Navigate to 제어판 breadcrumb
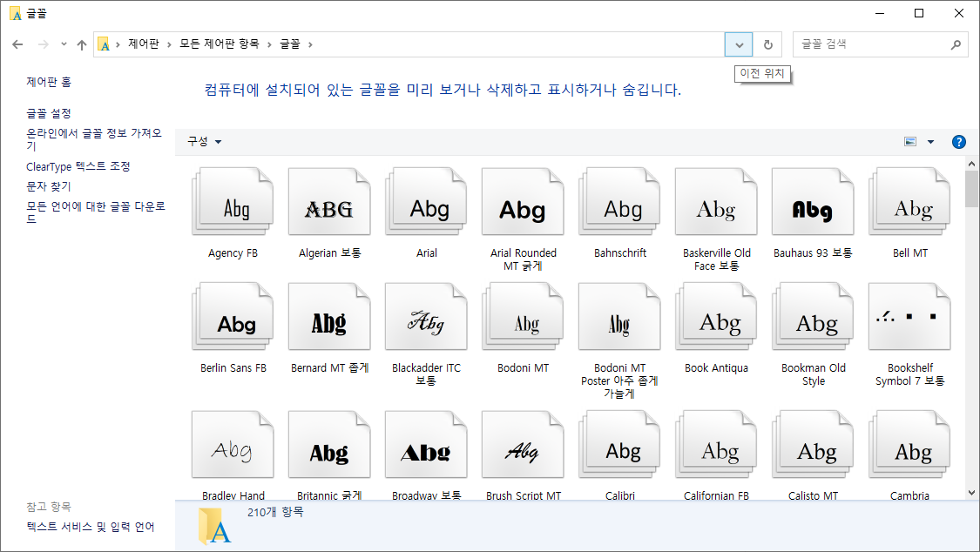The image size is (980, 552). coord(144,44)
